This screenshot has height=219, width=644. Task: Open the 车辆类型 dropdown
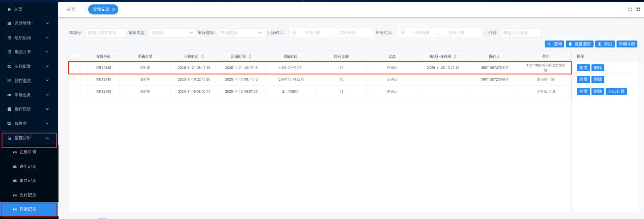172,32
